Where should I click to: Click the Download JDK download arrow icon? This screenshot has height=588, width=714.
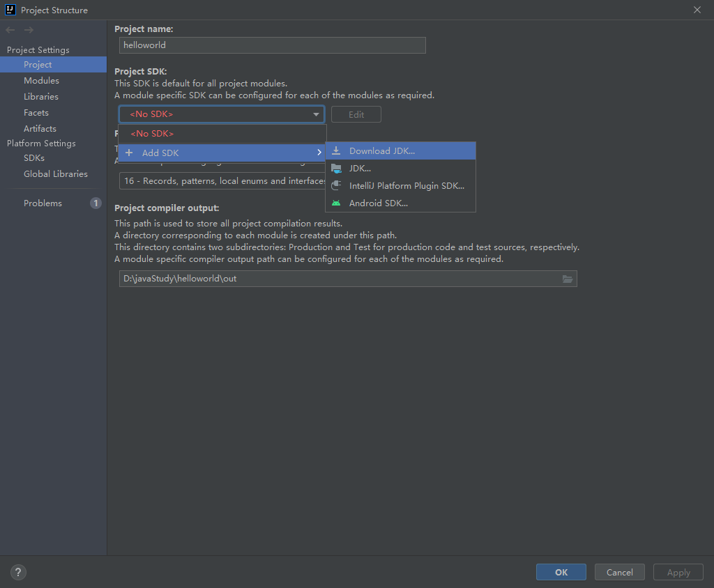point(336,150)
